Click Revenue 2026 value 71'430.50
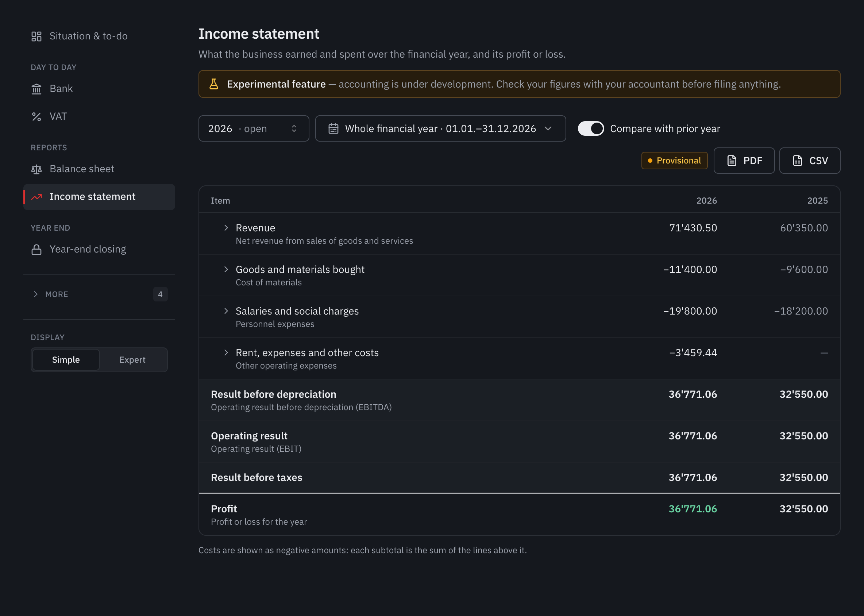The width and height of the screenshot is (864, 616). (x=693, y=228)
